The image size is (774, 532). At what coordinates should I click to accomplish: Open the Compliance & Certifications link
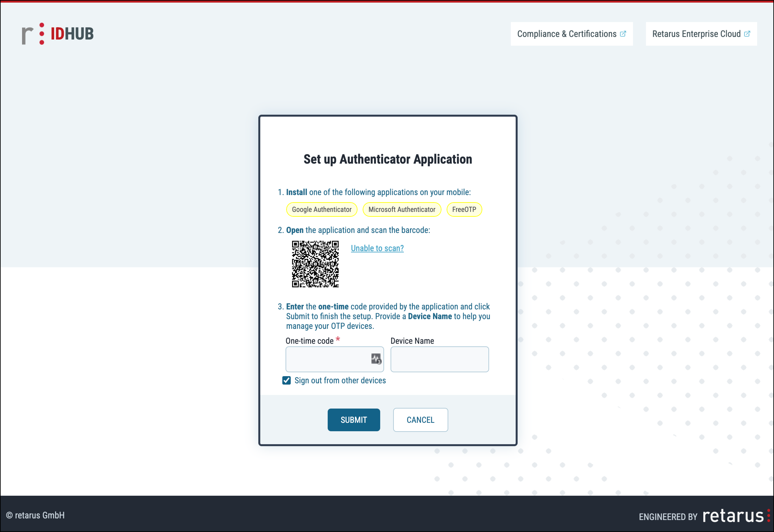click(x=567, y=34)
